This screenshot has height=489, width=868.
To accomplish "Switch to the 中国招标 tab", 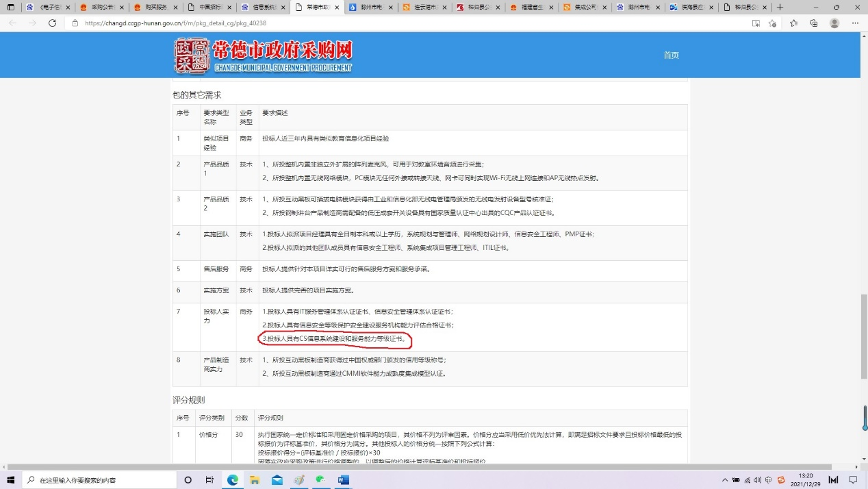I will point(208,7).
